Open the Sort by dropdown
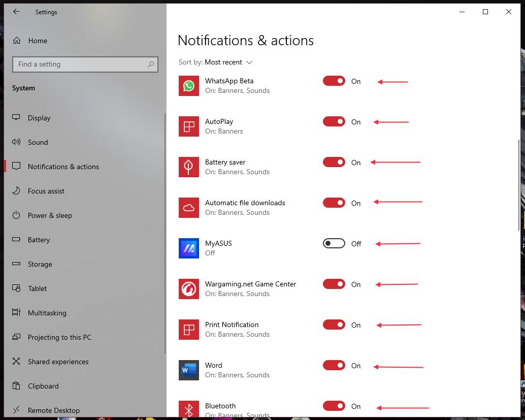Screen dimensions: 525x420 coord(228,62)
